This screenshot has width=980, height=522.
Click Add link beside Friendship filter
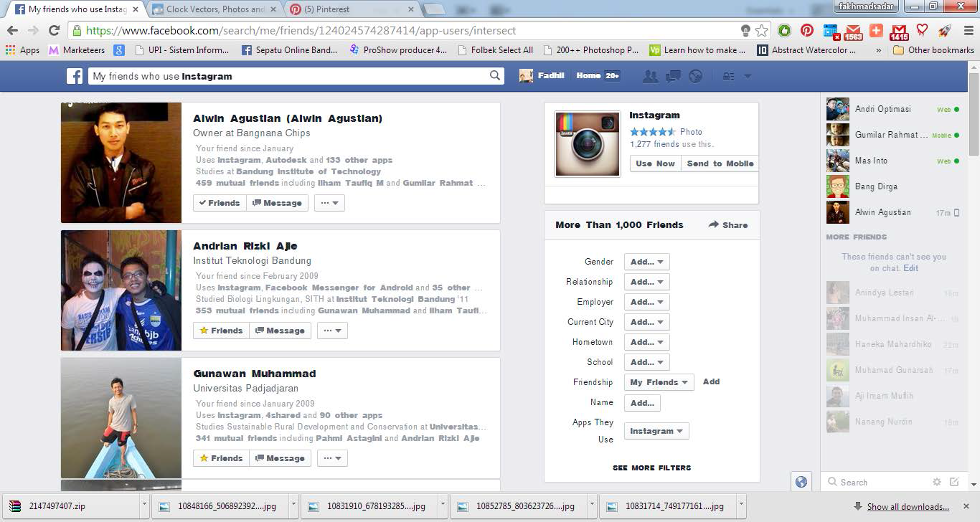tap(711, 381)
